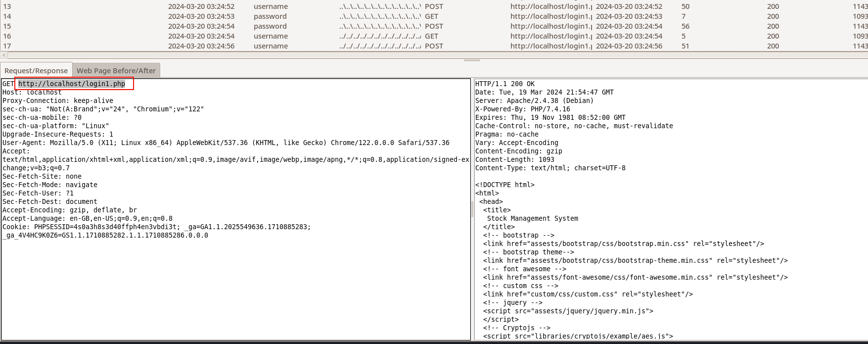The width and height of the screenshot is (868, 344).
Task: Click the User-Agent header line in the request
Action: click(x=226, y=143)
